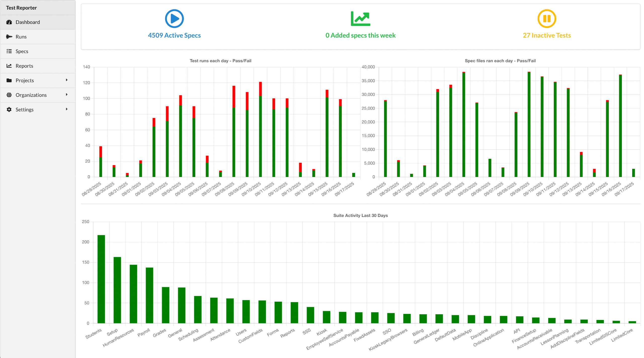Open the Runs section from the sidebar
Image resolution: width=644 pixels, height=358 pixels.
point(21,36)
